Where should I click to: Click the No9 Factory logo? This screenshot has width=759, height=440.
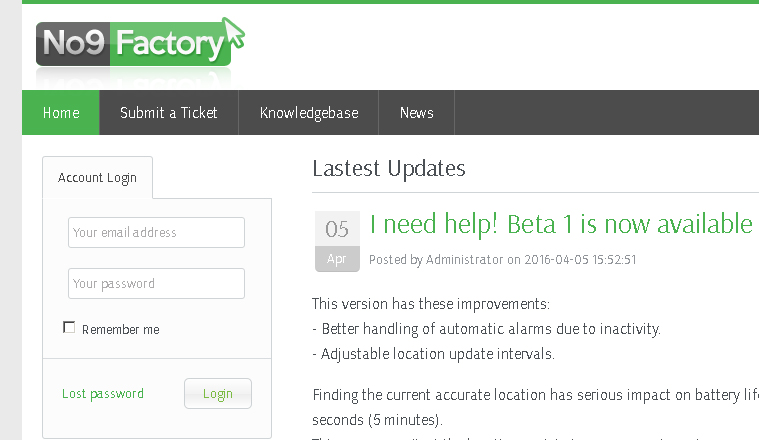(134, 44)
